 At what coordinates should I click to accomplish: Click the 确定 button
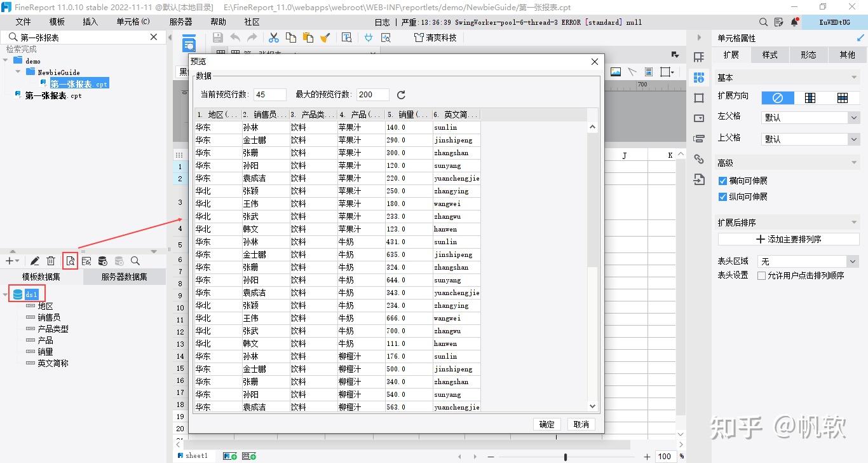point(546,424)
